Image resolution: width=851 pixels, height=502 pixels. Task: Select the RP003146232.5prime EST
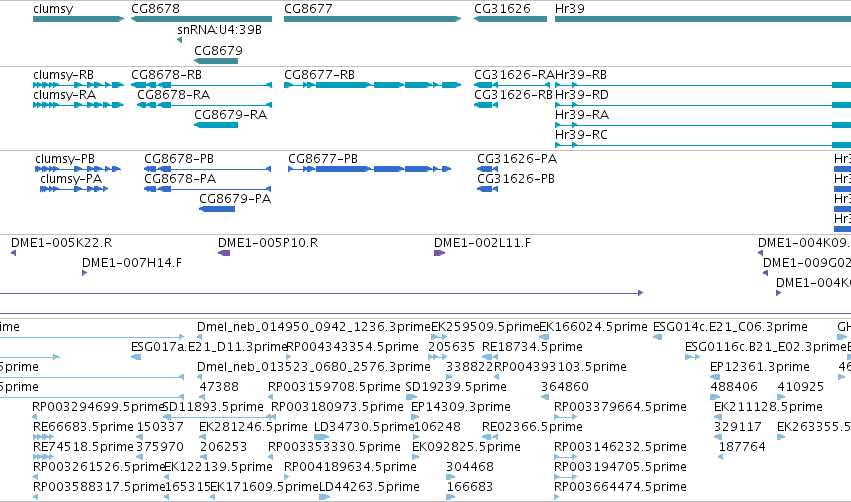tap(566, 457)
